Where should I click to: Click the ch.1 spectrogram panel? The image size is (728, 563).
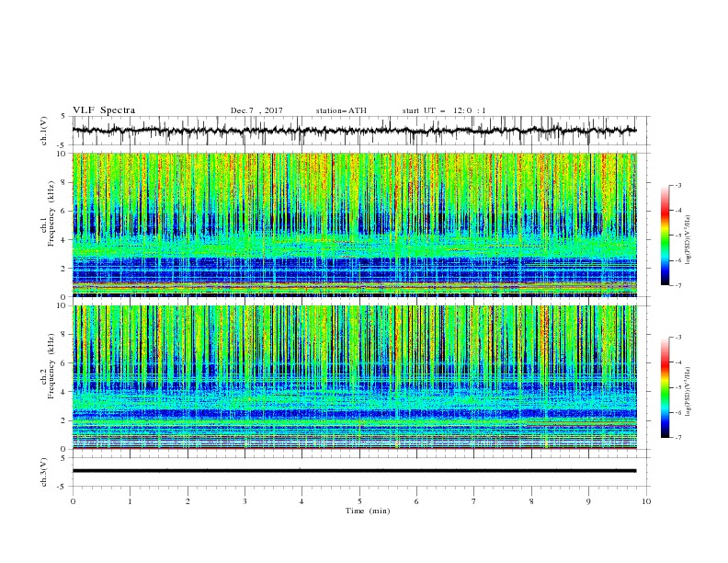(x=355, y=224)
